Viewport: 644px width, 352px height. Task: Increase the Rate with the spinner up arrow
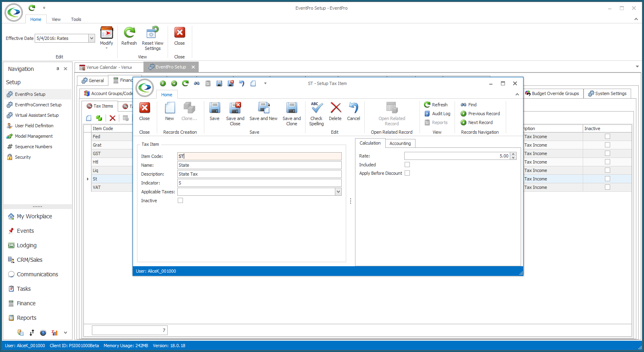tap(513, 154)
